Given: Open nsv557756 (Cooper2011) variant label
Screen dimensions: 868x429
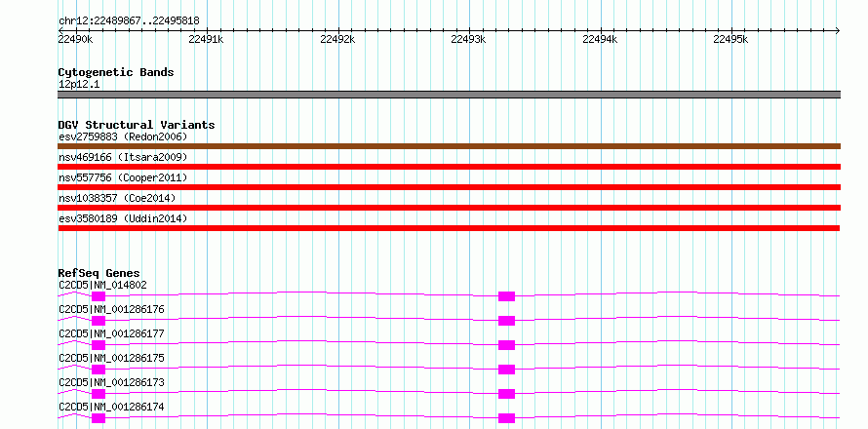Looking at the screenshot, I should point(123,177).
